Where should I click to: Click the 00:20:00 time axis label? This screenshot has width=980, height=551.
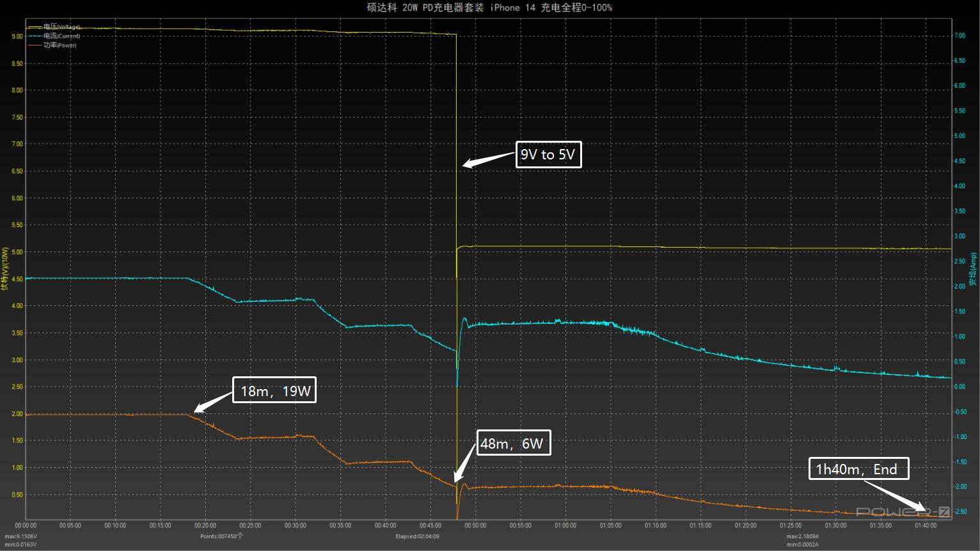click(205, 525)
